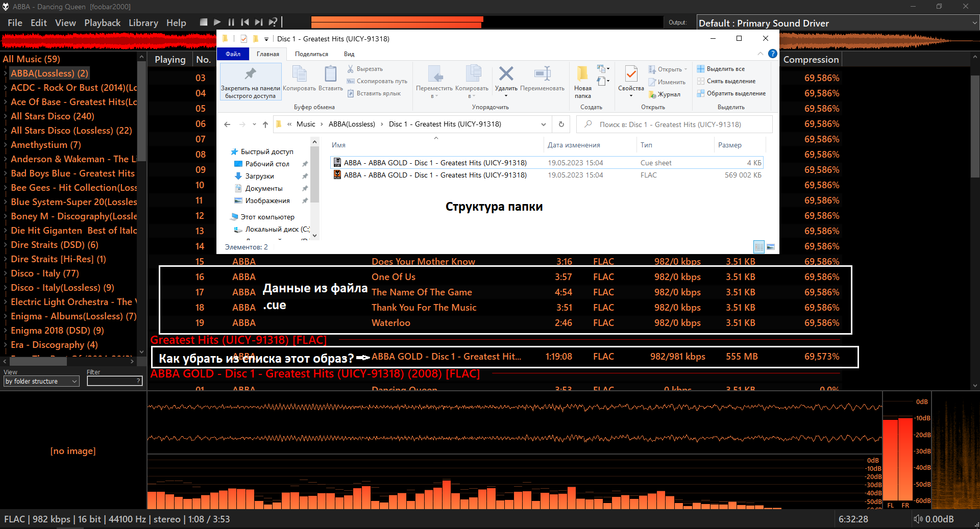Pause the current track

tap(231, 22)
